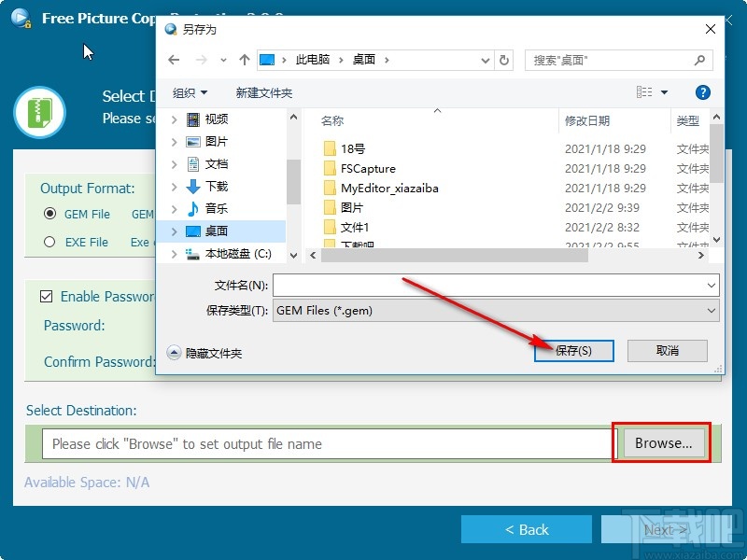The image size is (747, 560).
Task: Select the 桌面 icon in tree
Action: 193,231
